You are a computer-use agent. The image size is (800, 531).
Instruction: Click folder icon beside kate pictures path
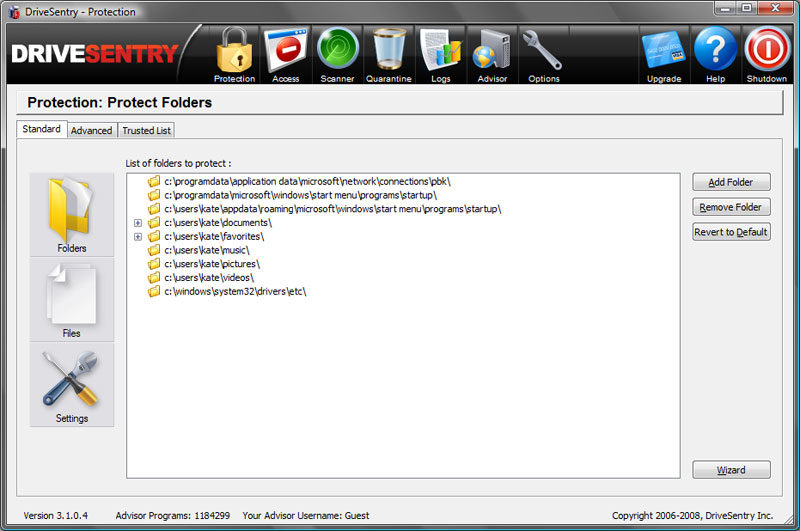(x=154, y=264)
